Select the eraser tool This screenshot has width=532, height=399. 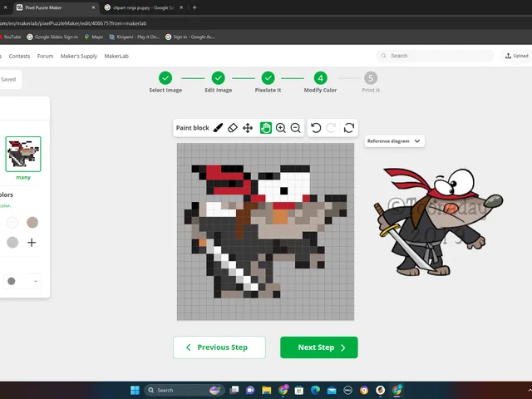click(233, 128)
